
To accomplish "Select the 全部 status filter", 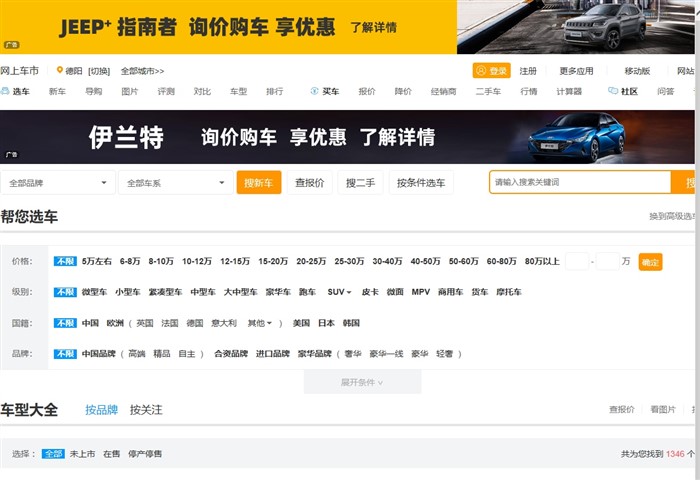I will (53, 454).
